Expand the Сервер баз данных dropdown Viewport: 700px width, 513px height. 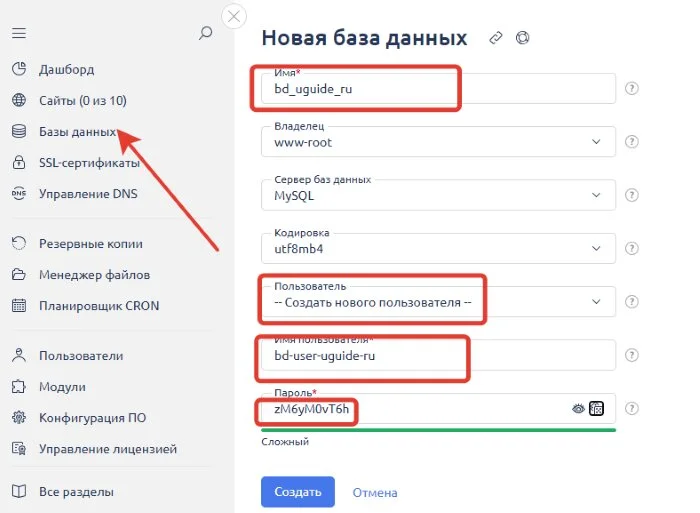click(x=438, y=195)
